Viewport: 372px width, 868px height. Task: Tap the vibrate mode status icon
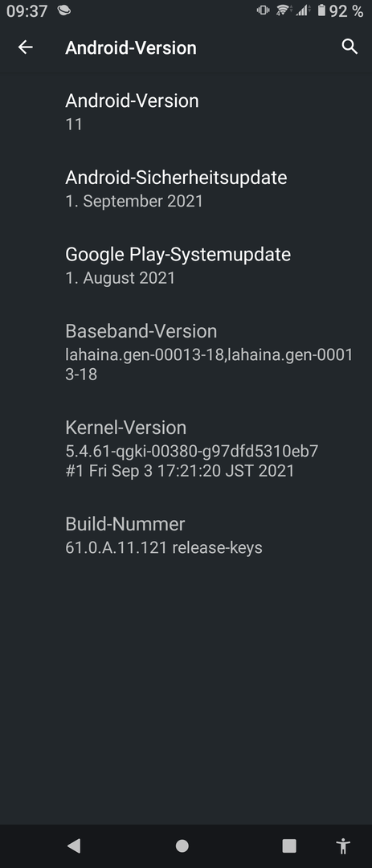263,10
